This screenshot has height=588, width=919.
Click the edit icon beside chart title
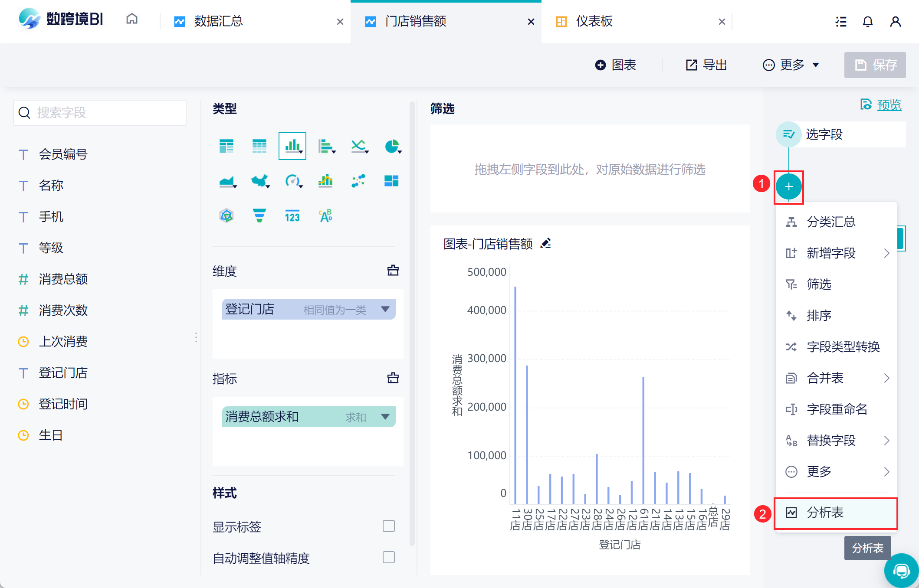[546, 244]
